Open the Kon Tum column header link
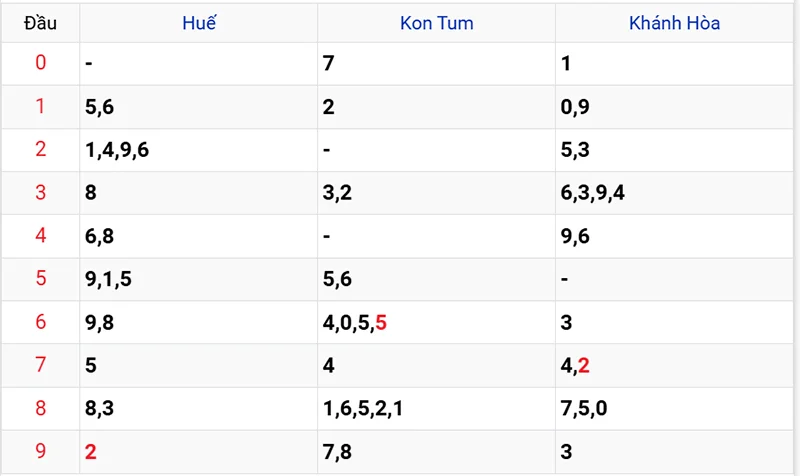800x476 pixels. click(436, 24)
